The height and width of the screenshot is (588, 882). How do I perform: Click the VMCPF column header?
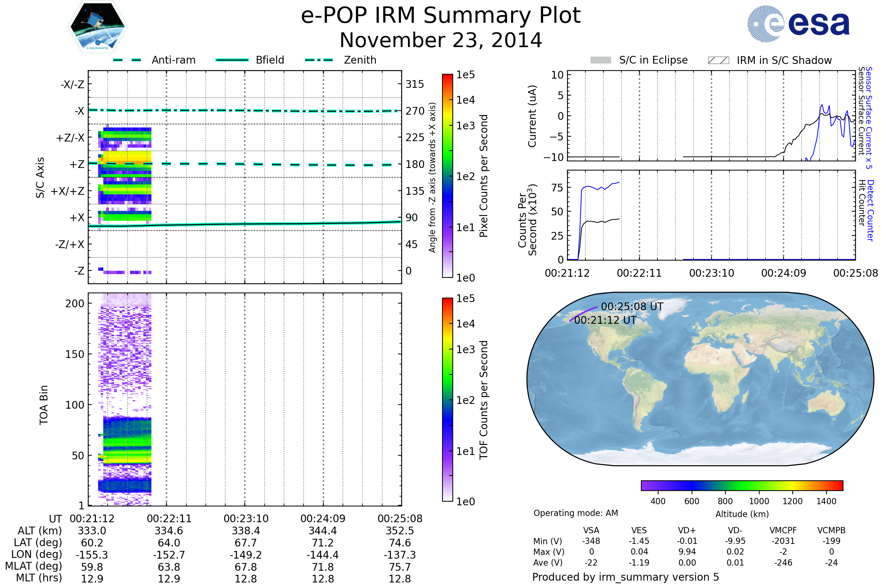pyautogui.click(x=783, y=530)
